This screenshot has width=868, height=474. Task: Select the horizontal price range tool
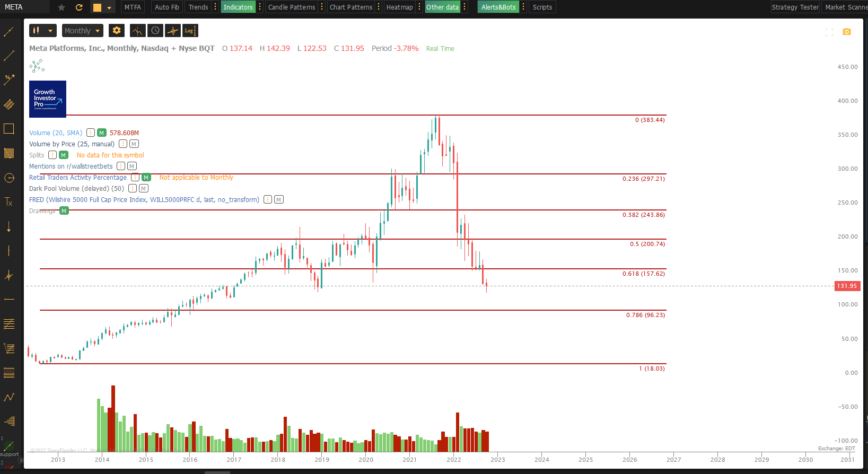pos(9,373)
